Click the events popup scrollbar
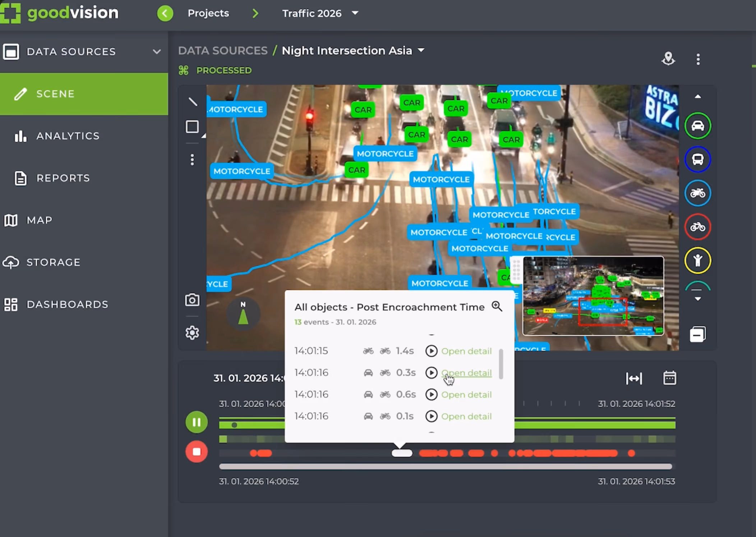 pyautogui.click(x=501, y=364)
